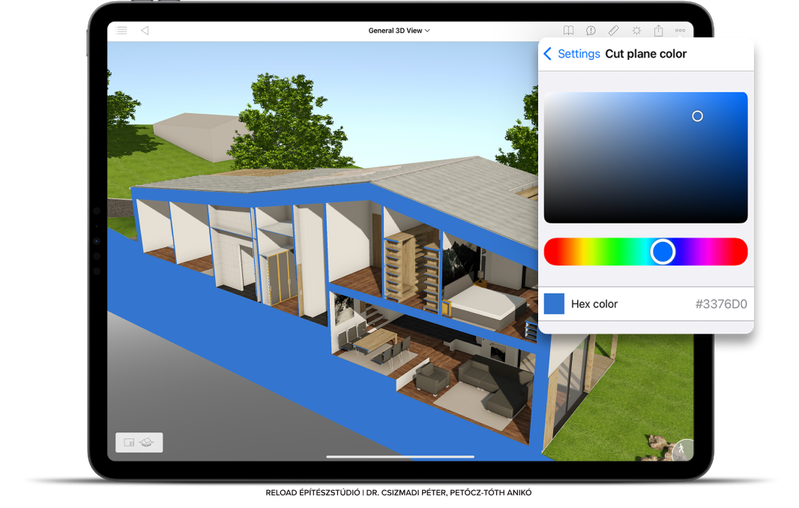Tap the back triangle arrow icon
Screen dimensions: 799x508
(145, 31)
